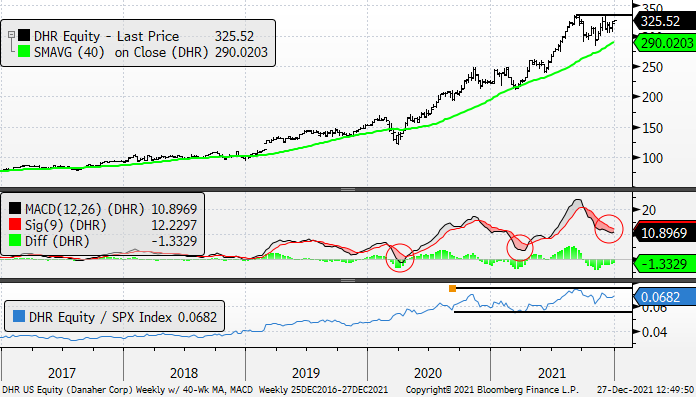Viewport: 696px width, 397px height.
Task: Click the divider handle between MACD and ratio panels
Action: tap(348, 281)
